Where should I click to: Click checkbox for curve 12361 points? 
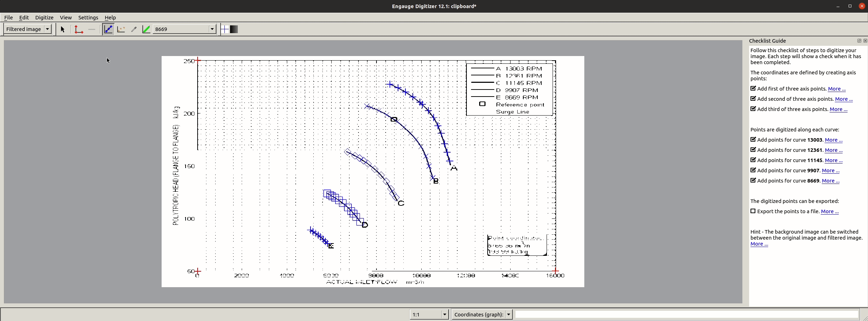pos(753,150)
